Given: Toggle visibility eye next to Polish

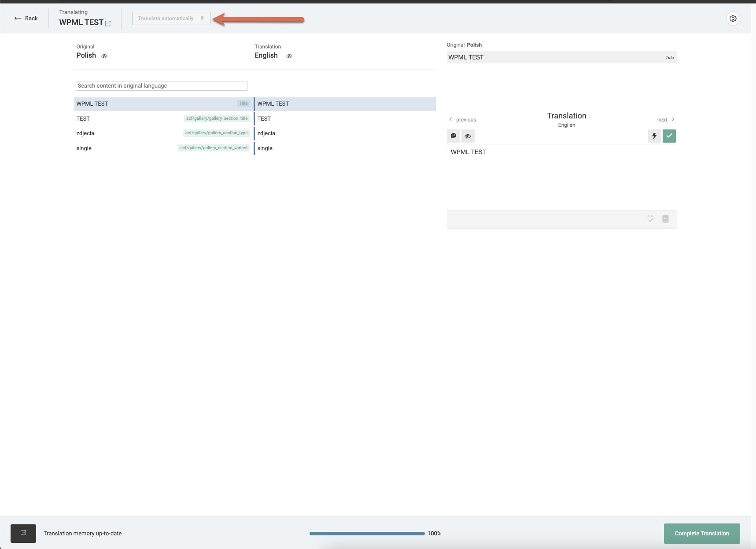Looking at the screenshot, I should 104,56.
